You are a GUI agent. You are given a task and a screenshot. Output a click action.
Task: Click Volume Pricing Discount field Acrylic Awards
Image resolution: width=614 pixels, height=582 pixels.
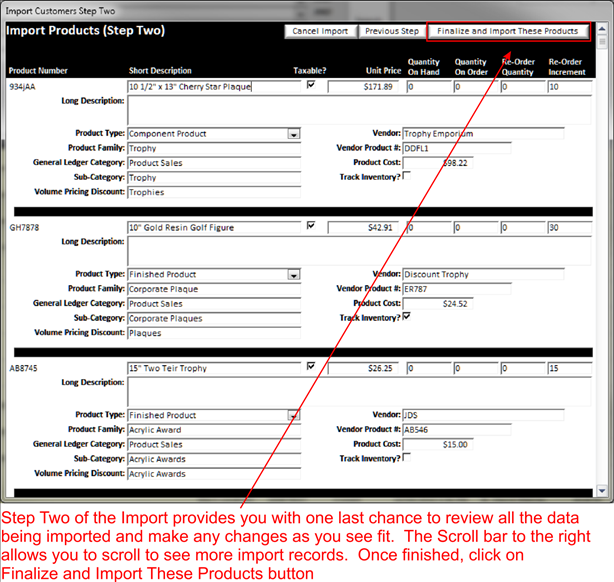coord(214,474)
